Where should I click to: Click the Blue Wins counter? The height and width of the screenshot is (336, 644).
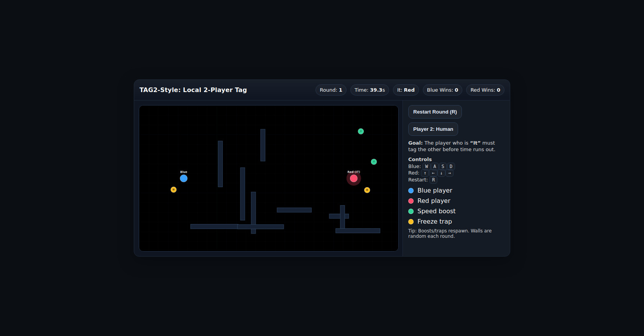tap(442, 90)
